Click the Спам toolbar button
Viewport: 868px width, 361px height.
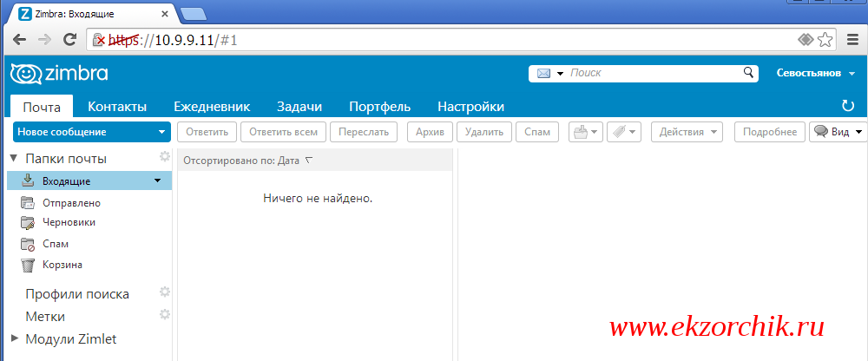pos(537,132)
